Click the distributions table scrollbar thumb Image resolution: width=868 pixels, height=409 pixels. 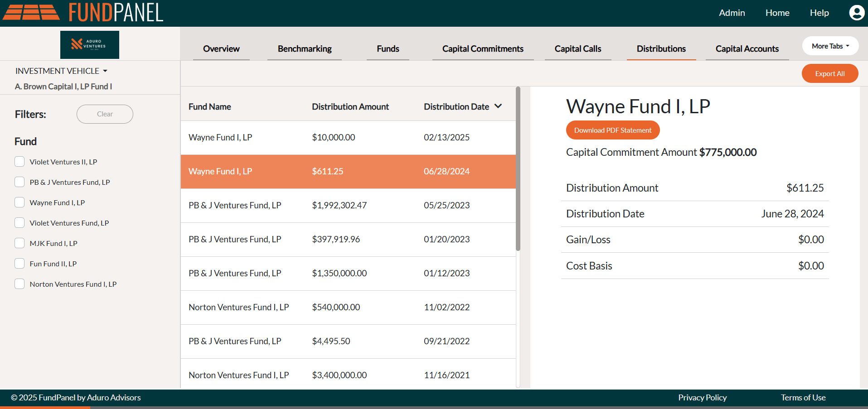tap(518, 168)
